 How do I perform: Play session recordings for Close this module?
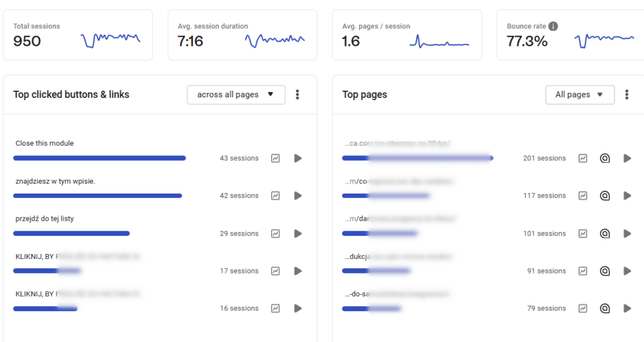(x=298, y=158)
